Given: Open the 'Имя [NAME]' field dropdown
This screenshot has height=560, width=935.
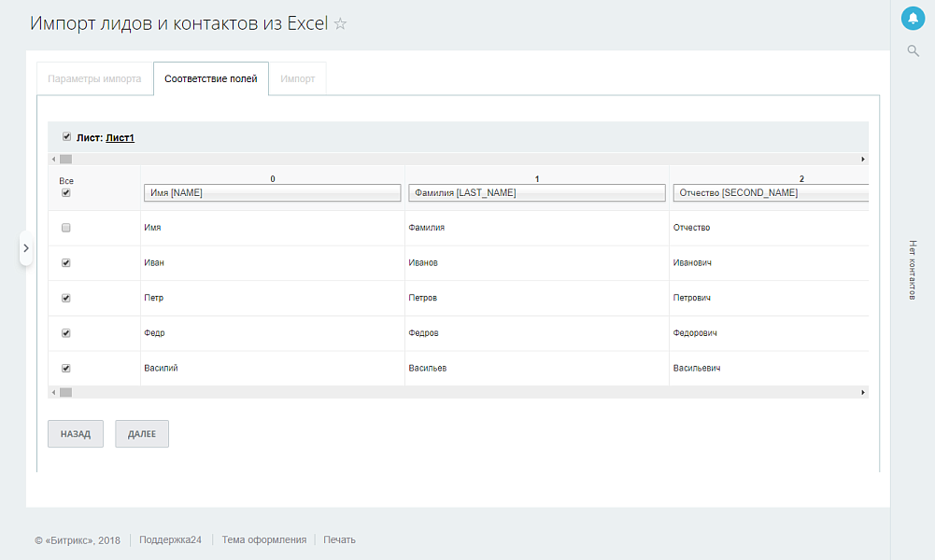Looking at the screenshot, I should pos(272,192).
